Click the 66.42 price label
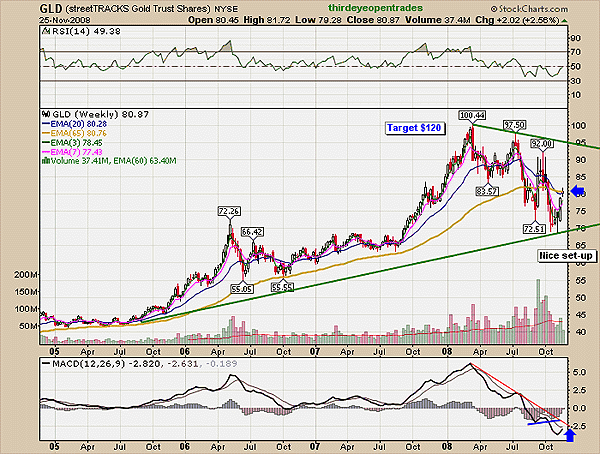Viewport: 600px width, 454px height. pos(252,232)
